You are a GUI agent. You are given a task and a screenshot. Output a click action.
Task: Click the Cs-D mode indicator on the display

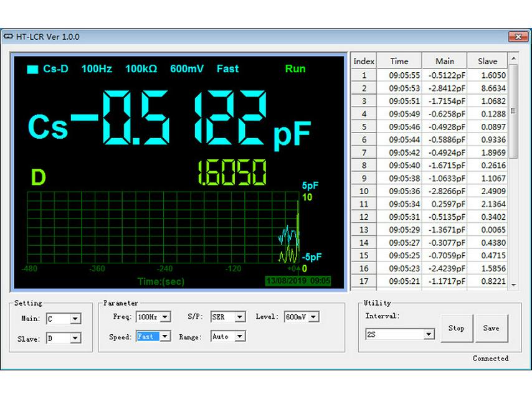tap(56, 69)
